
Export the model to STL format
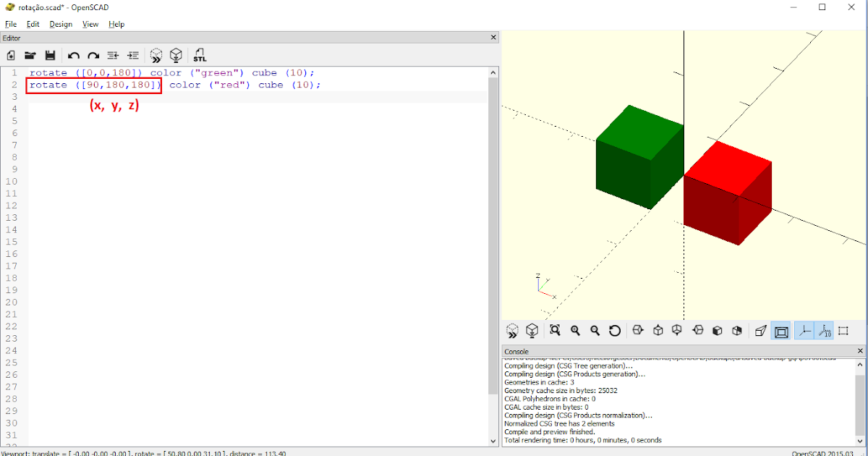[200, 55]
